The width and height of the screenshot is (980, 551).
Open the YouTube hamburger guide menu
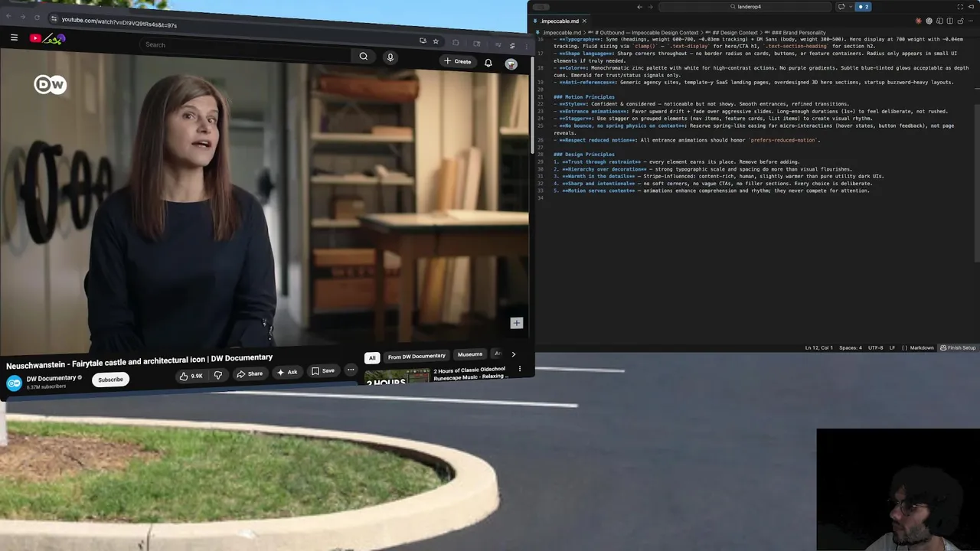click(x=14, y=37)
